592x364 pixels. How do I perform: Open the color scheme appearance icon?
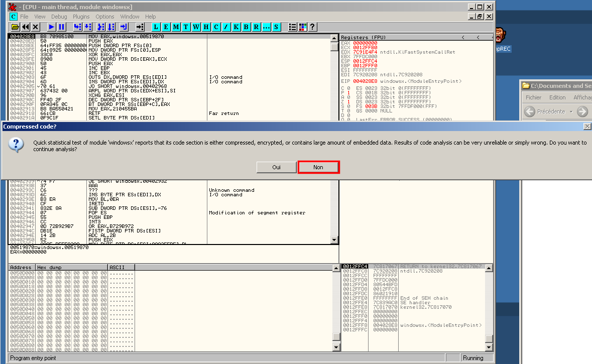[x=302, y=27]
